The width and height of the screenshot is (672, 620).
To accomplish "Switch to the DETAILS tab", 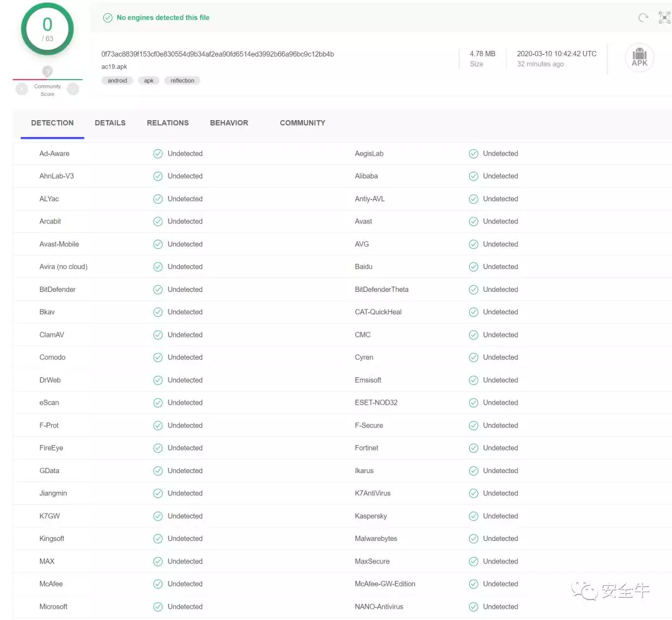I will pos(110,123).
